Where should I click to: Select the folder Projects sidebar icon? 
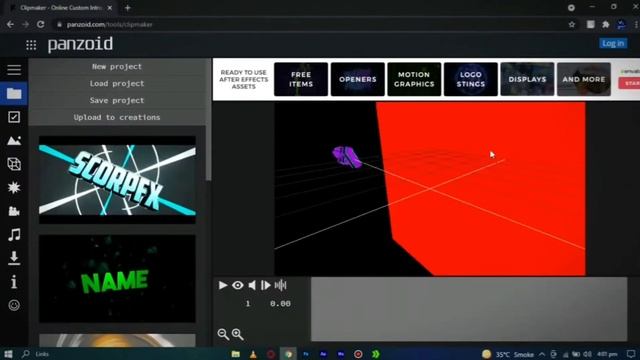(14, 93)
